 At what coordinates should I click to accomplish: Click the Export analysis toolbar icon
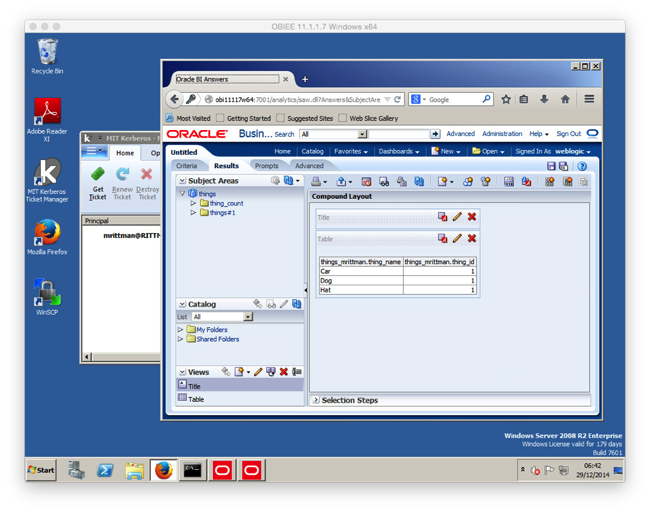coord(342,182)
